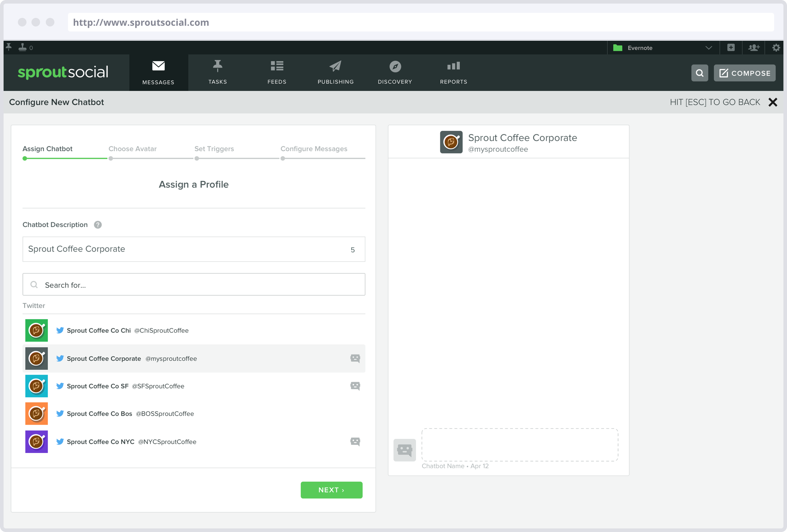The width and height of the screenshot is (787, 532).
Task: Go to the Feeds section
Action: click(277, 73)
